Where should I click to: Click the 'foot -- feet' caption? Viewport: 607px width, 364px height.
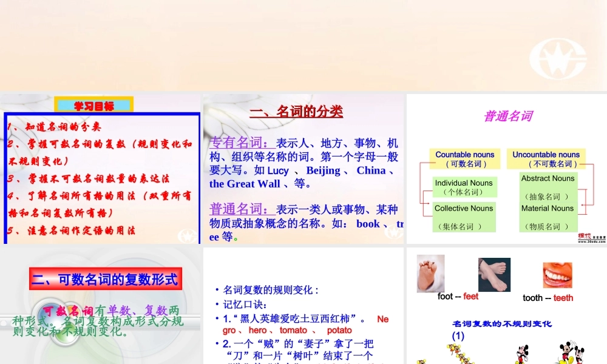(x=458, y=296)
